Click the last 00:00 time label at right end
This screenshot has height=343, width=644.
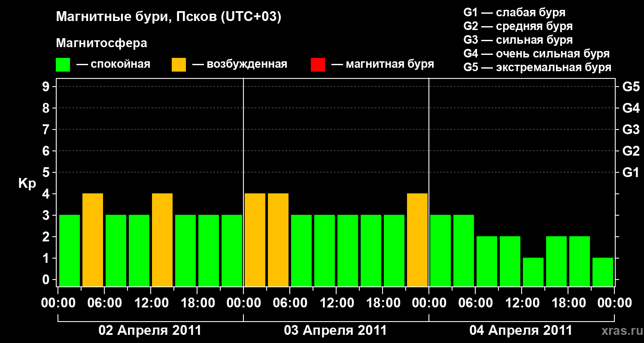(614, 303)
